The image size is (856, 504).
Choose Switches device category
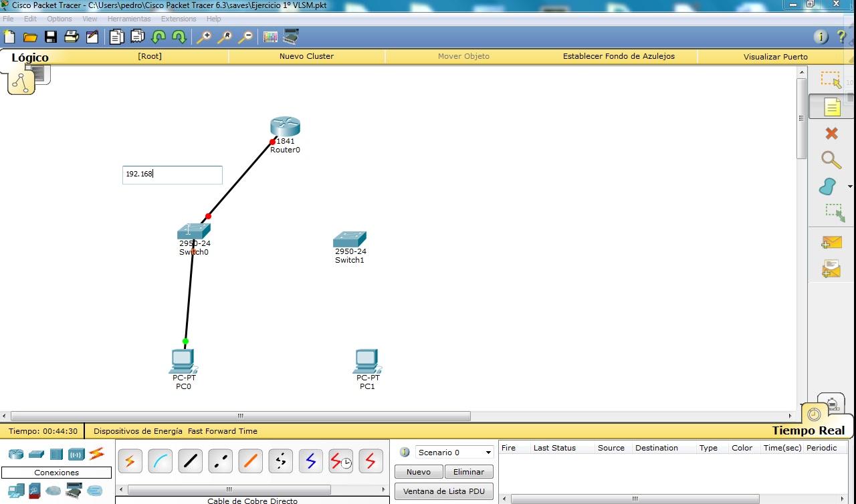tap(36, 455)
